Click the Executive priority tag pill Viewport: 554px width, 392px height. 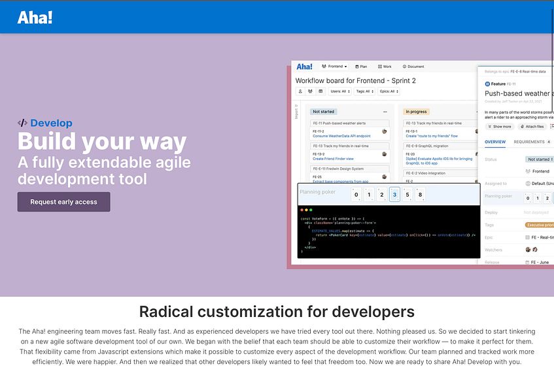pyautogui.click(x=540, y=225)
